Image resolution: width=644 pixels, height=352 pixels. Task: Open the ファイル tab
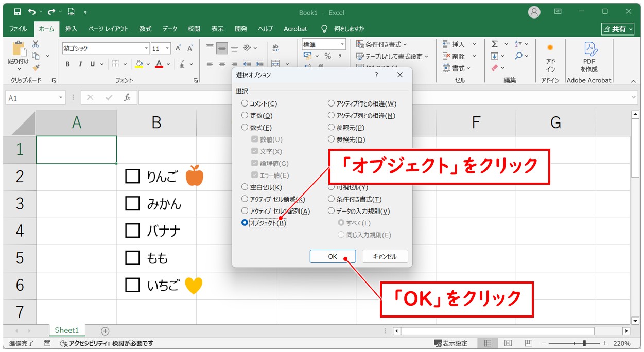pos(19,29)
